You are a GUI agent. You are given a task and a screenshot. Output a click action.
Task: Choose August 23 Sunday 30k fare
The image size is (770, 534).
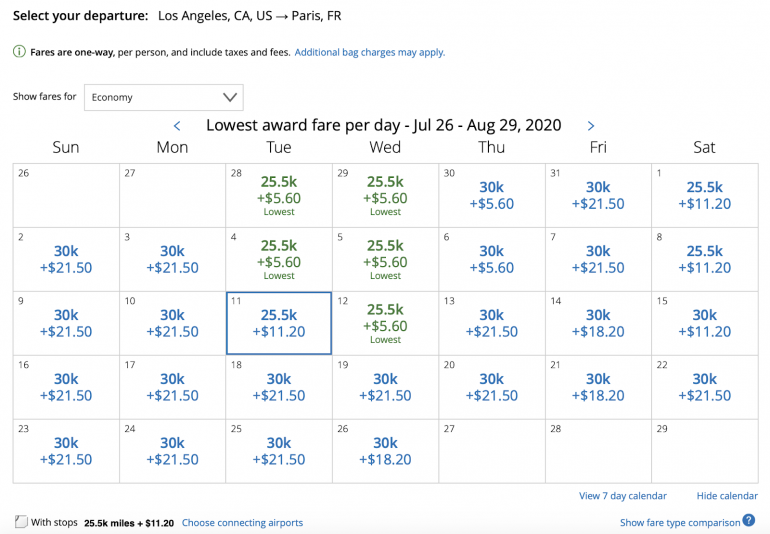[x=66, y=451]
